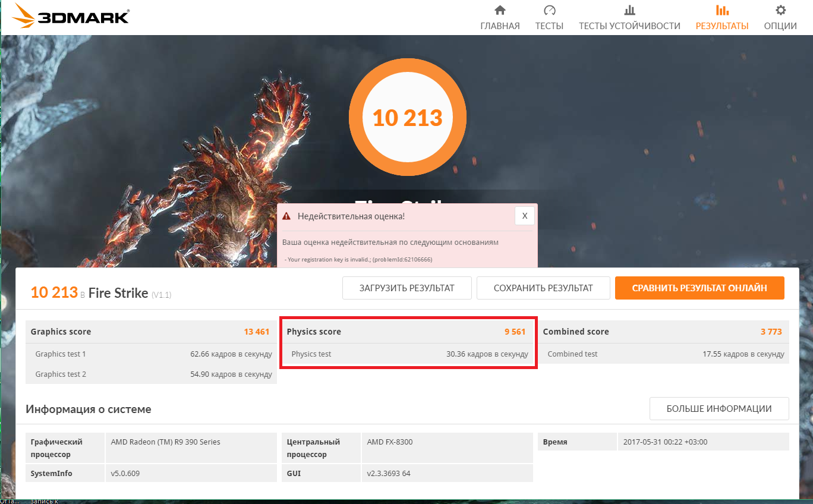Click the graphics score value 13 461
This screenshot has width=813, height=504.
tap(257, 332)
